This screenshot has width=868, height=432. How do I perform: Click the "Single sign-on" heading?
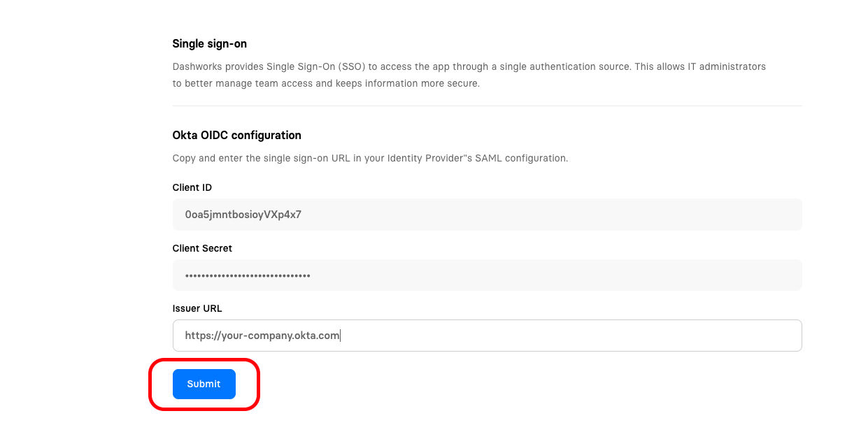click(209, 43)
